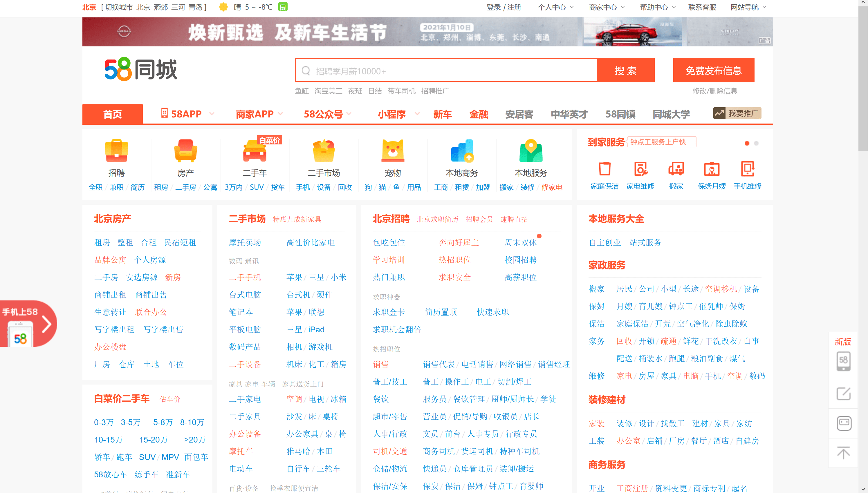Open the 招聘 jobs category icon
This screenshot has width=868, height=493.
click(x=116, y=151)
